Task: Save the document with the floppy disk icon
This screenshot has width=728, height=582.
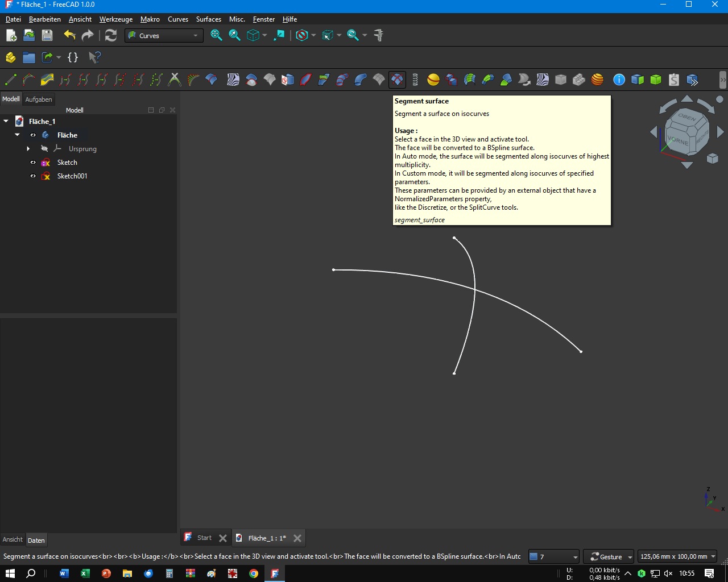Action: coord(47,35)
